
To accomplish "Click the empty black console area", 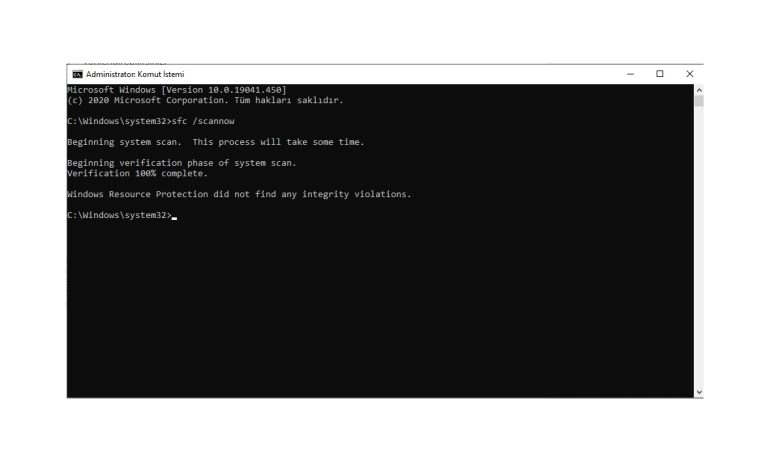I will [380, 308].
